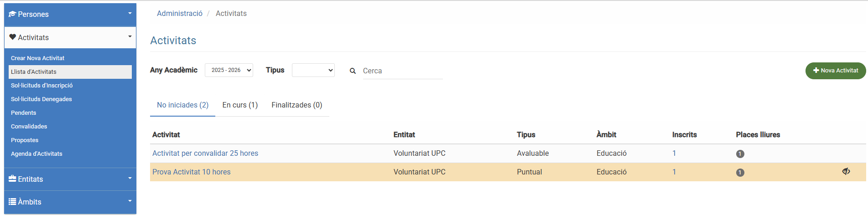This screenshot has height=220, width=868.
Task: Open Agenda d'Activitats in the sidebar
Action: 36,154
